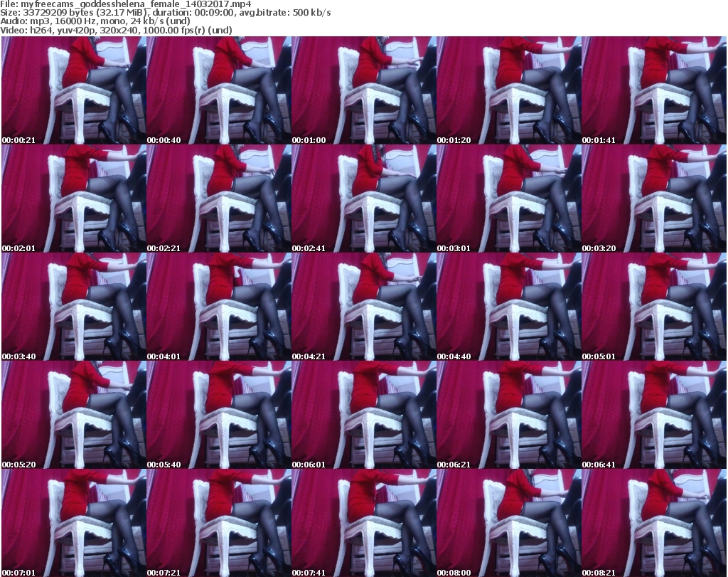Select the thumbnail frame stamped 00:03:01

click(508, 198)
